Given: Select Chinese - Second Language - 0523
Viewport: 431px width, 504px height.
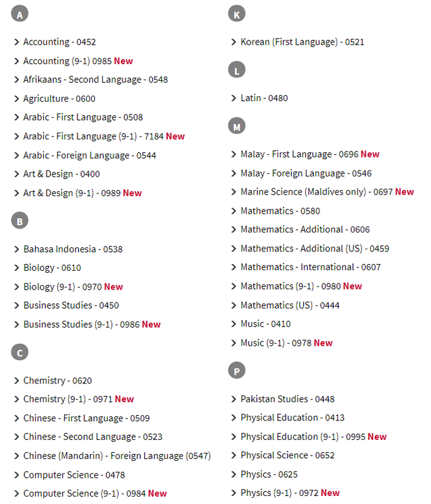Looking at the screenshot, I should coord(93,437).
